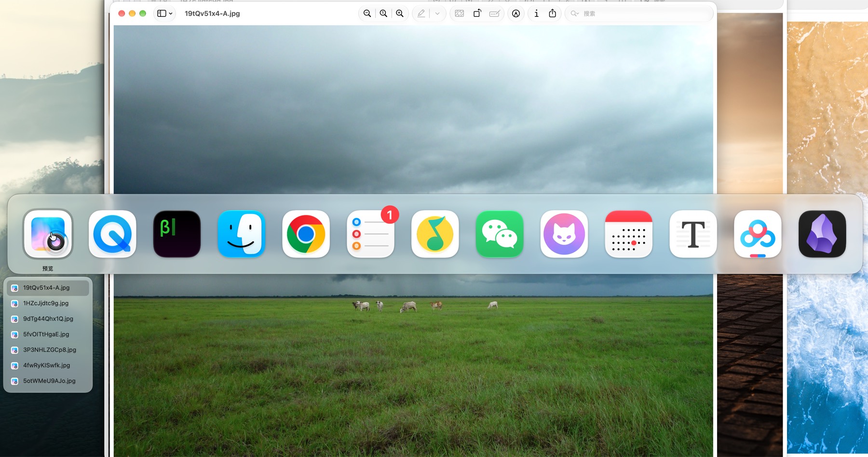Switch to the blue Q app icon
868x457 pixels.
[x=112, y=234]
